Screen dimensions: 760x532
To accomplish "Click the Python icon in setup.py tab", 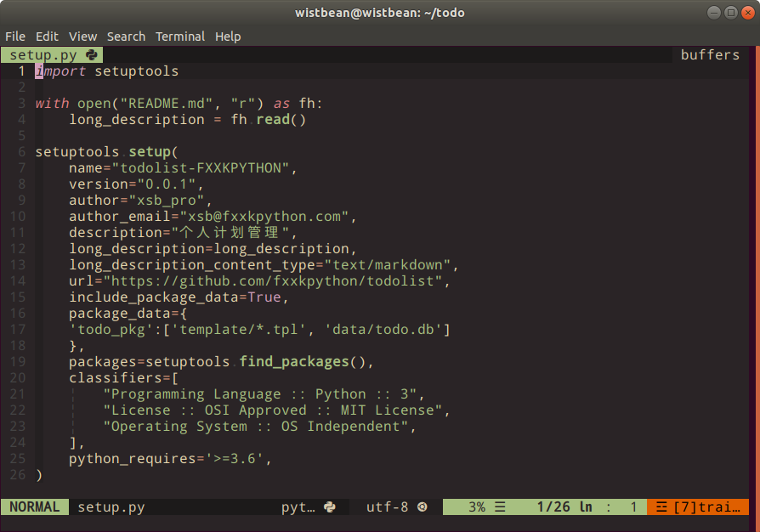I will click(91, 55).
